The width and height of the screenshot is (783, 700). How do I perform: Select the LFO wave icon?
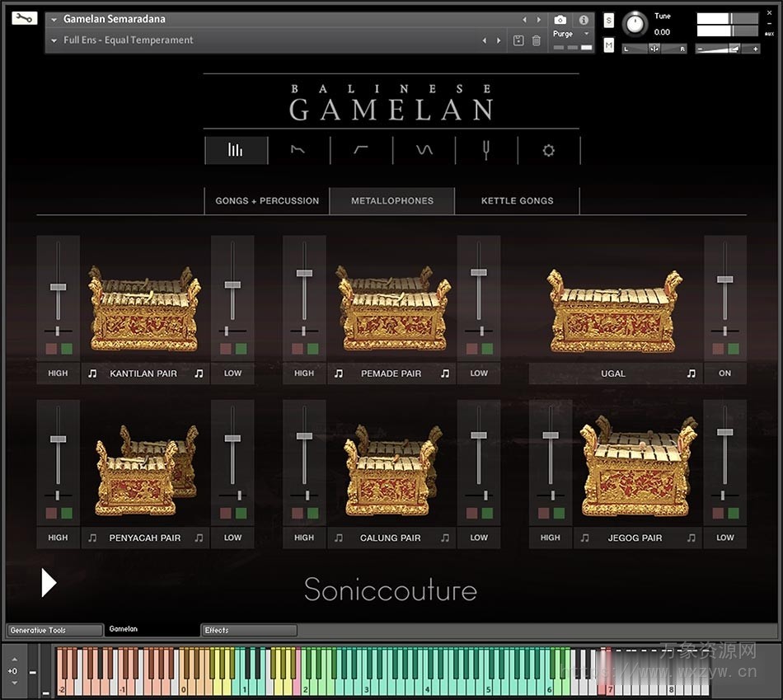coord(423,150)
